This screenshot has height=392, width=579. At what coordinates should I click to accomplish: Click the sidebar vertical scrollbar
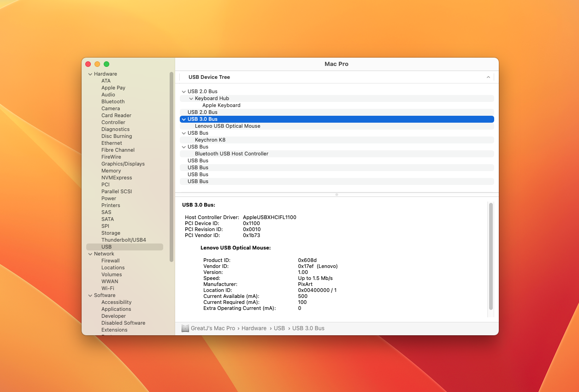point(171,166)
